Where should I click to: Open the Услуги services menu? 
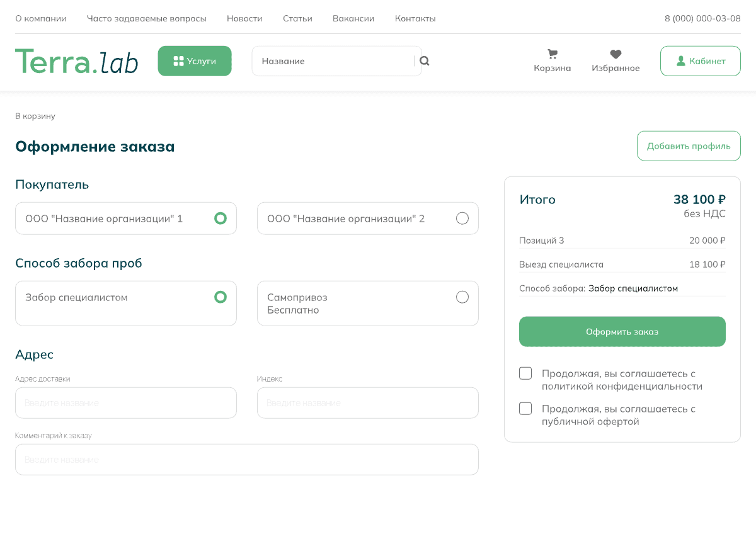(195, 61)
